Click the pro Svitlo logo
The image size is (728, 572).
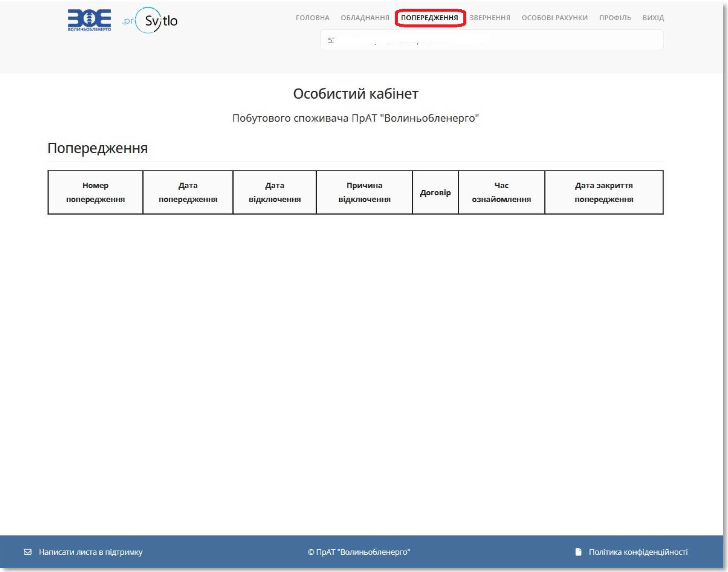tap(150, 21)
